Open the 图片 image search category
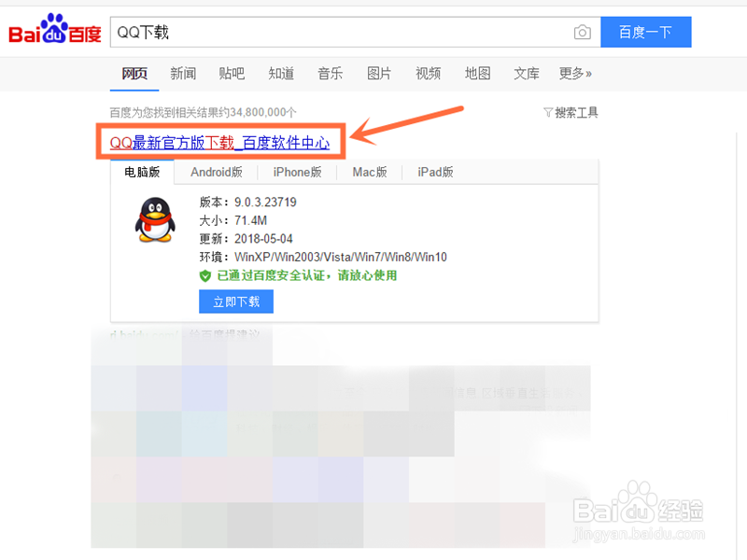This screenshot has height=560, width=747. click(379, 73)
